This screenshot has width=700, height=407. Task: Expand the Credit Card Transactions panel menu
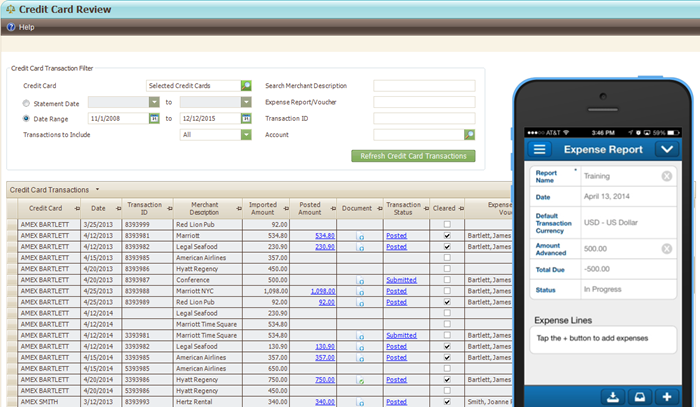tap(97, 190)
